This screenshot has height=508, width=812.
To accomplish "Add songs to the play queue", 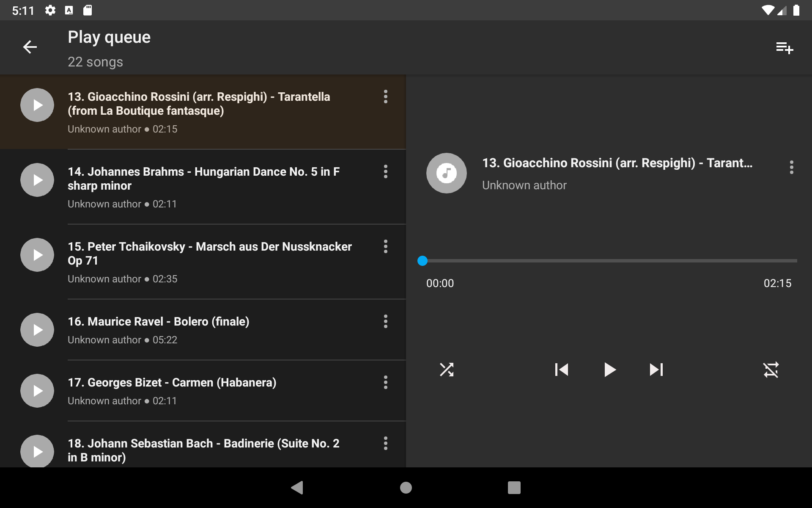I will [x=785, y=47].
